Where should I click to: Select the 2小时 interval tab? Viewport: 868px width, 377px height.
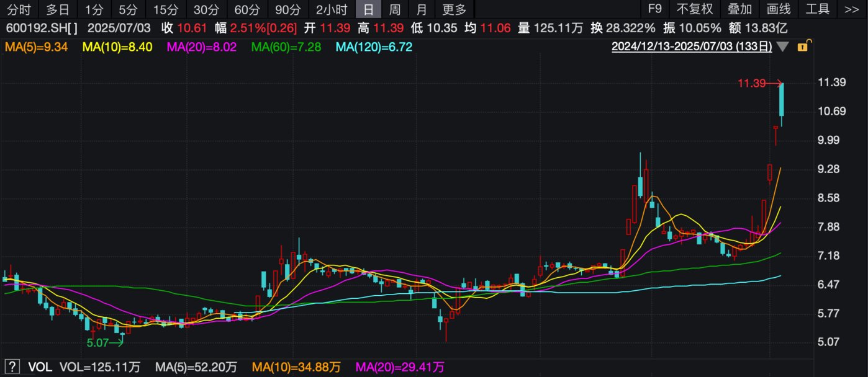coord(332,9)
